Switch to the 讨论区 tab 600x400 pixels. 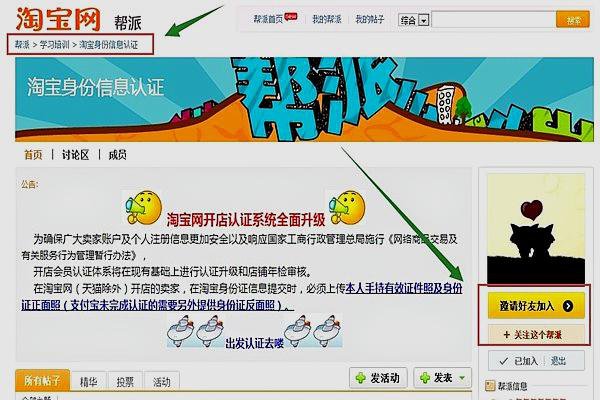[76, 155]
